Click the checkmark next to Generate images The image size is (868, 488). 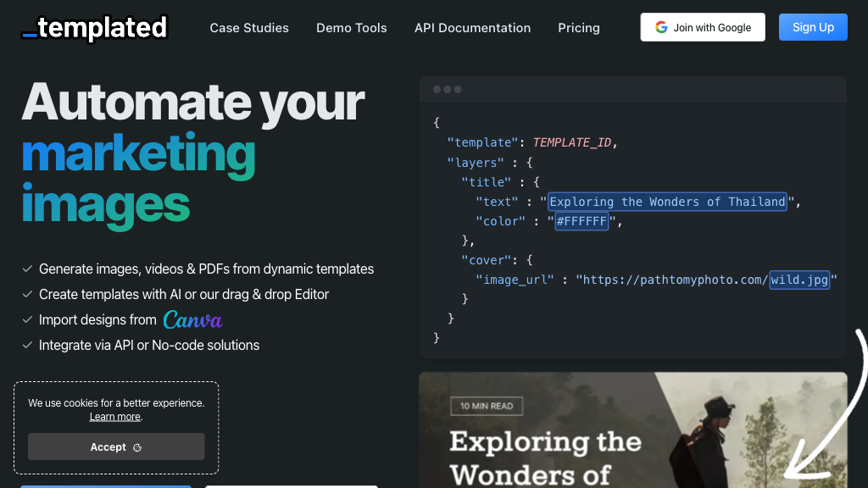[x=27, y=269]
